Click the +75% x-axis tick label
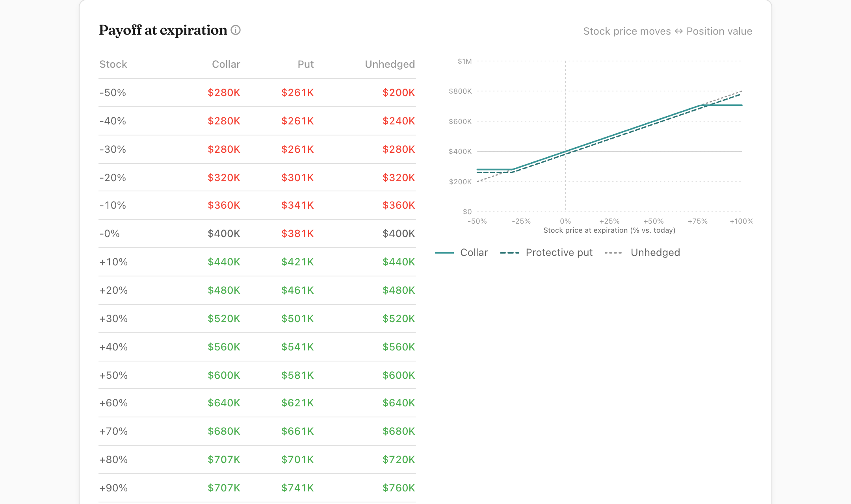The height and width of the screenshot is (504, 851). coord(698,221)
